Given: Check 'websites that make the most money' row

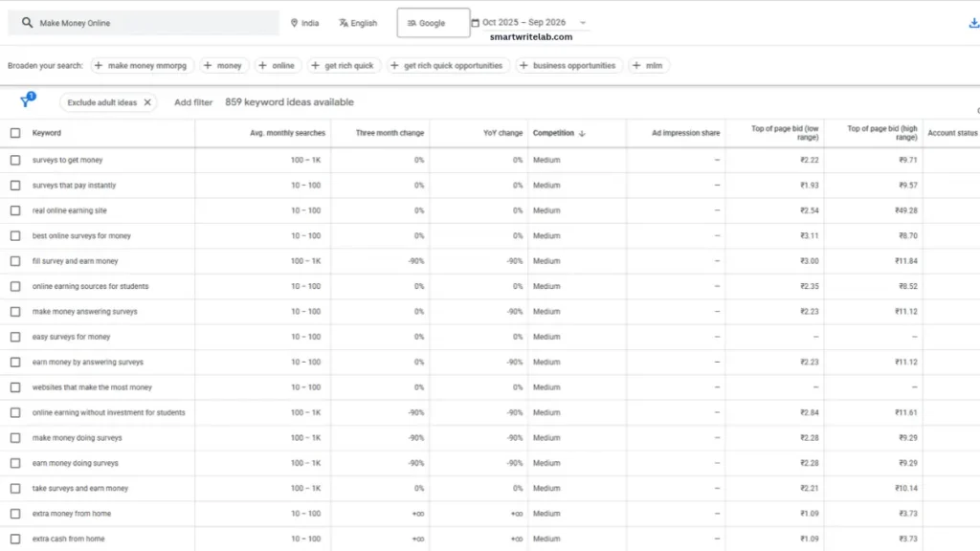Looking at the screenshot, I should click(x=15, y=387).
